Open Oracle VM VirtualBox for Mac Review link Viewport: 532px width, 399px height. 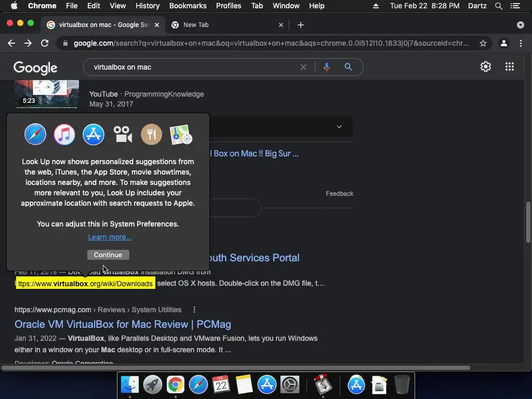pyautogui.click(x=123, y=324)
